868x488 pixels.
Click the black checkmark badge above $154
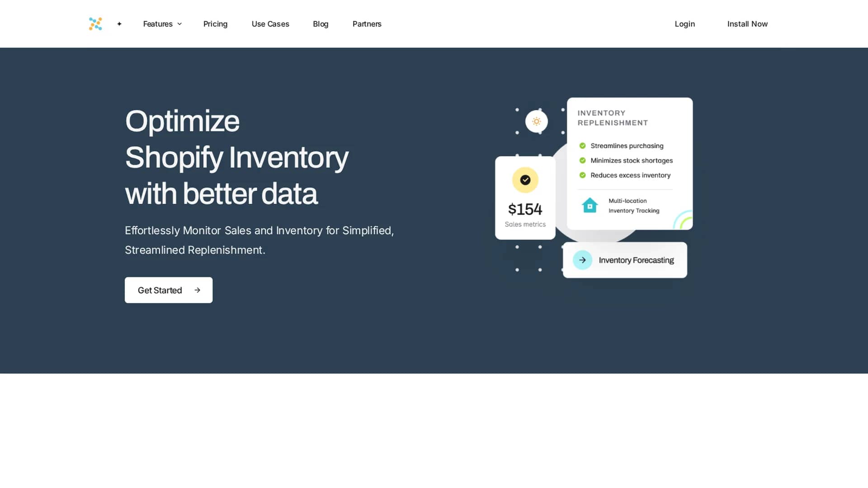525,180
